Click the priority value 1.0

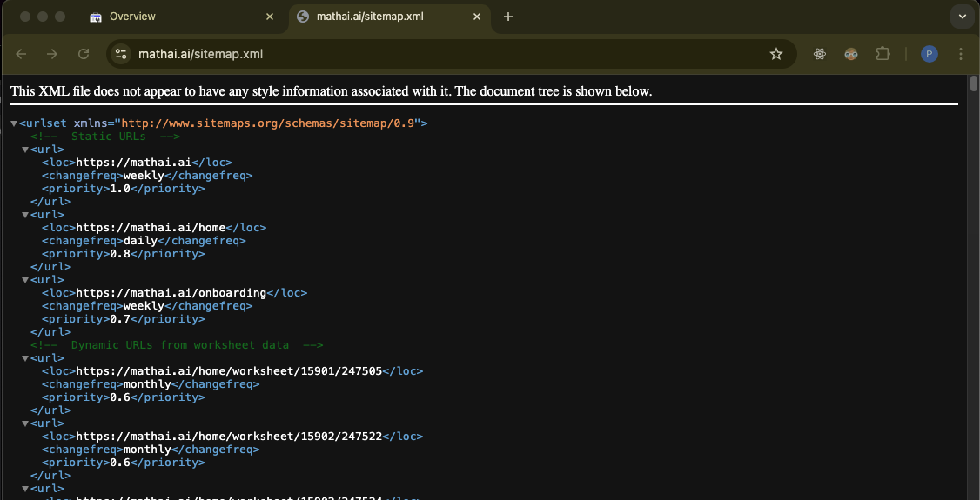(x=120, y=189)
